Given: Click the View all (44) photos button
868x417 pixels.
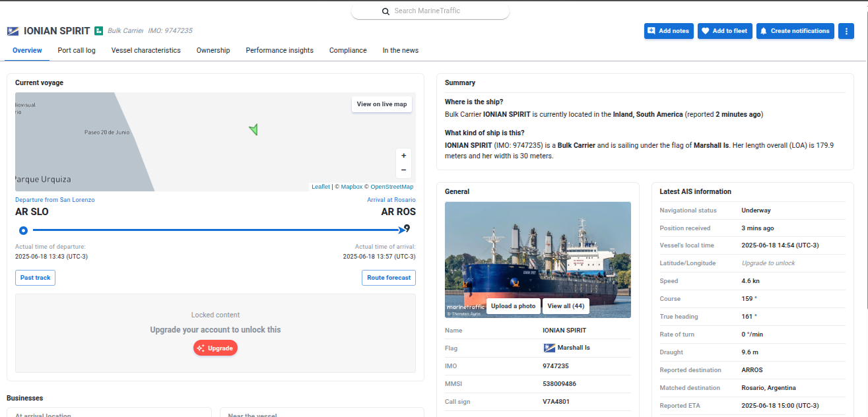Looking at the screenshot, I should coord(566,306).
